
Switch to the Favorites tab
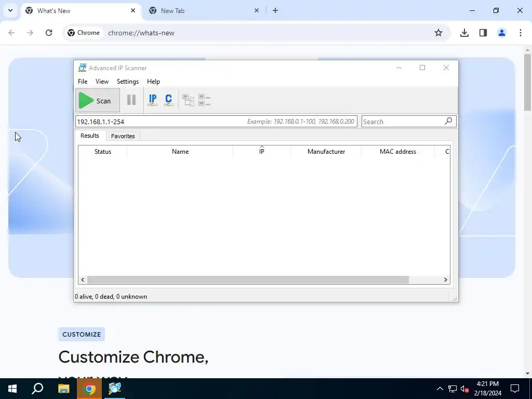tap(123, 136)
